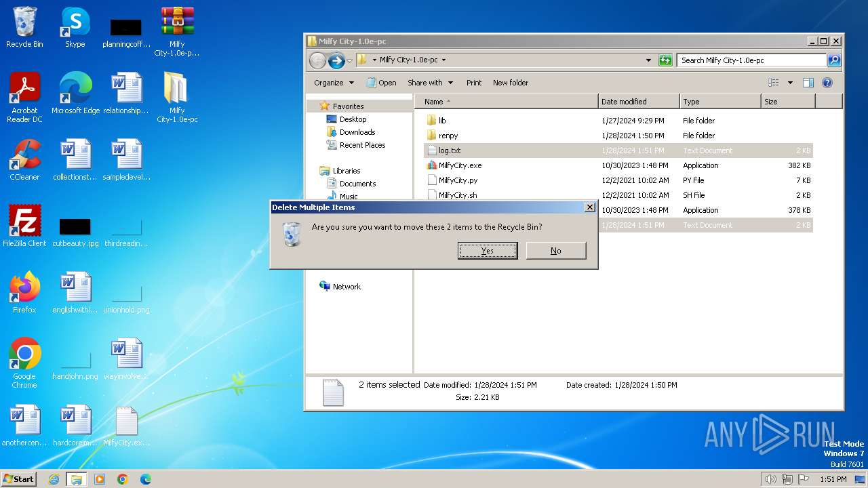Image resolution: width=868 pixels, height=488 pixels.
Task: Select the collectionst... Word document icon
Action: (x=75, y=160)
